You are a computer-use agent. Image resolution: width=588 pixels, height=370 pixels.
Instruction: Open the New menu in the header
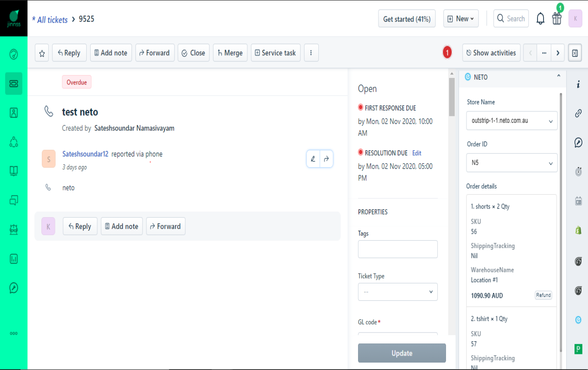coord(460,18)
